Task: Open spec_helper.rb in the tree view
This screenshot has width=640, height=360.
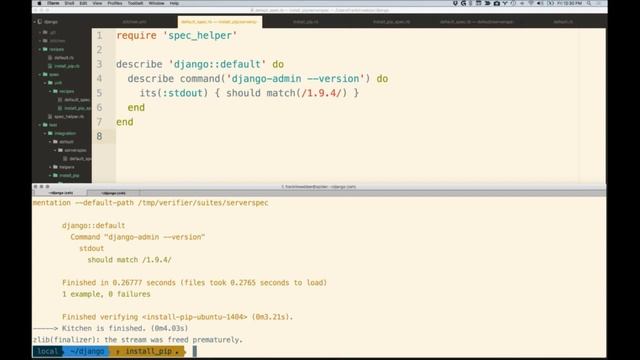Action: 69,117
